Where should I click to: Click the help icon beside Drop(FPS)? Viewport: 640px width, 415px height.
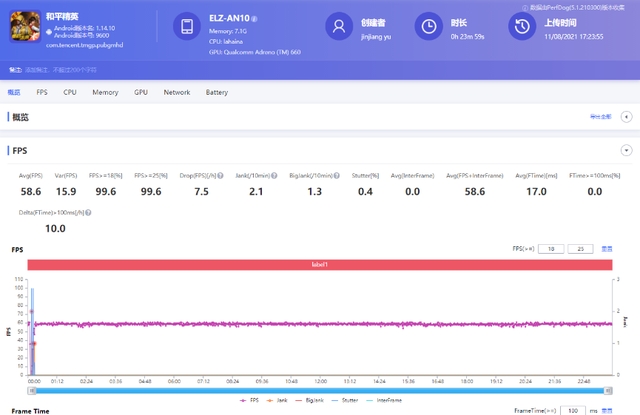coord(220,175)
